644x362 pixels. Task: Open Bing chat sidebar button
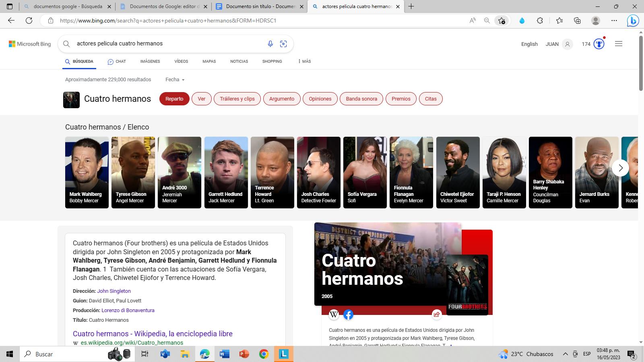pyautogui.click(x=633, y=21)
